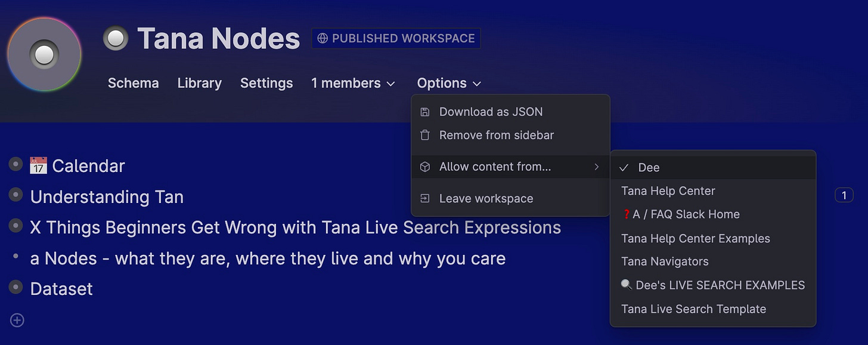Image resolution: width=868 pixels, height=345 pixels.
Task: Click the trash icon beside Remove from sidebar
Action: tap(425, 135)
